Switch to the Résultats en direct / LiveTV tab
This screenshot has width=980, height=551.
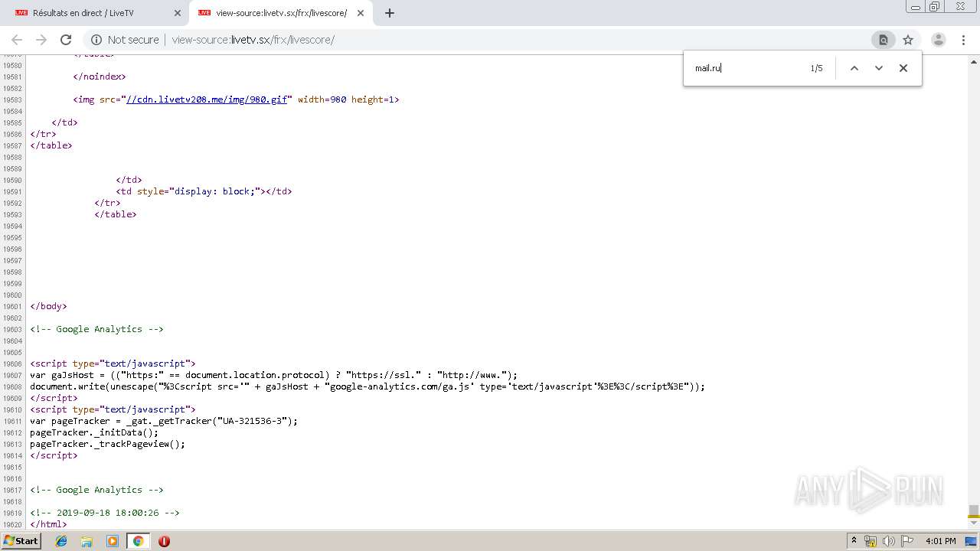96,13
